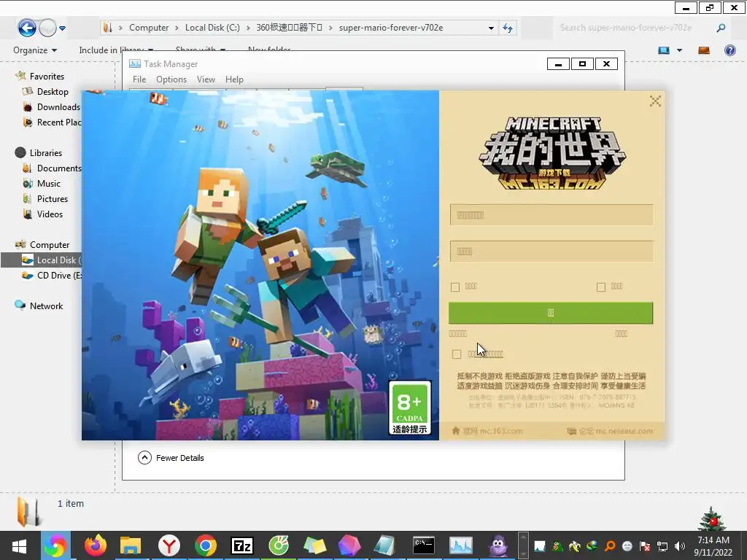Viewport: 747px width, 560px height.
Task: Open Task Manager View menu
Action: (206, 79)
